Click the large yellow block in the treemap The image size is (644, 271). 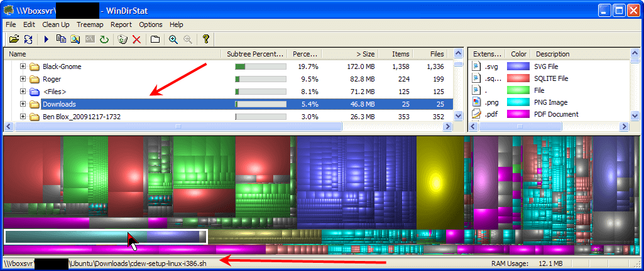coord(440,183)
